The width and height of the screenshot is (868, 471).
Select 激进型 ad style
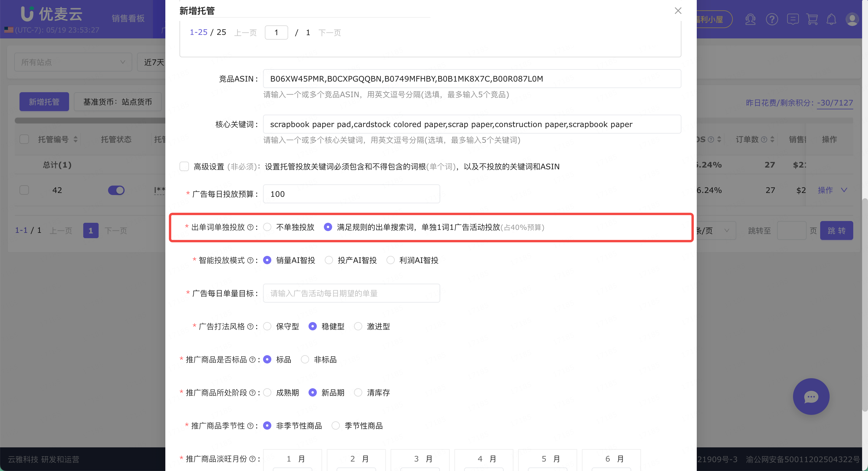358,327
